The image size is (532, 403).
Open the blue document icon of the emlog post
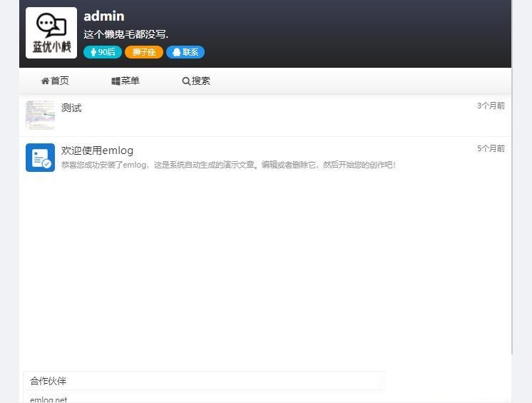[x=40, y=158]
